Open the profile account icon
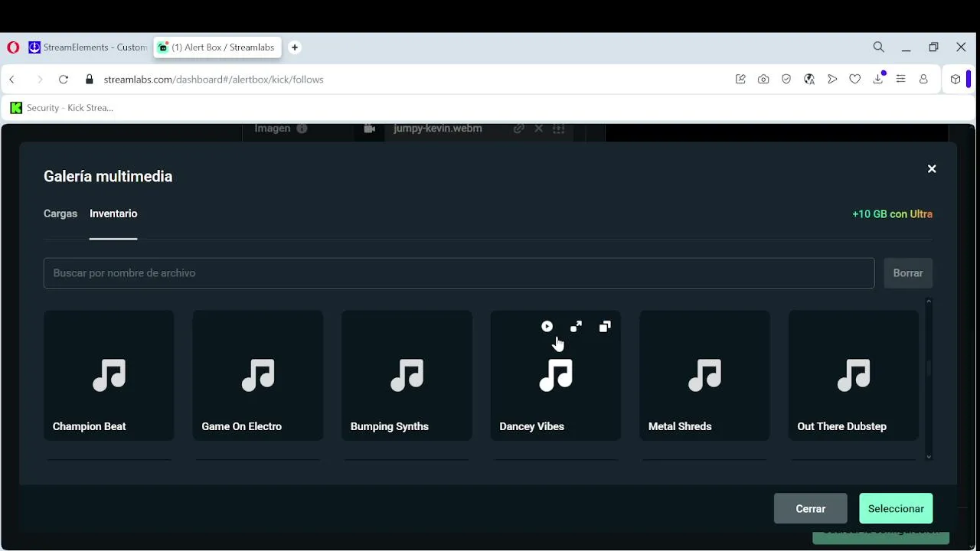The image size is (980, 551). 923,80
